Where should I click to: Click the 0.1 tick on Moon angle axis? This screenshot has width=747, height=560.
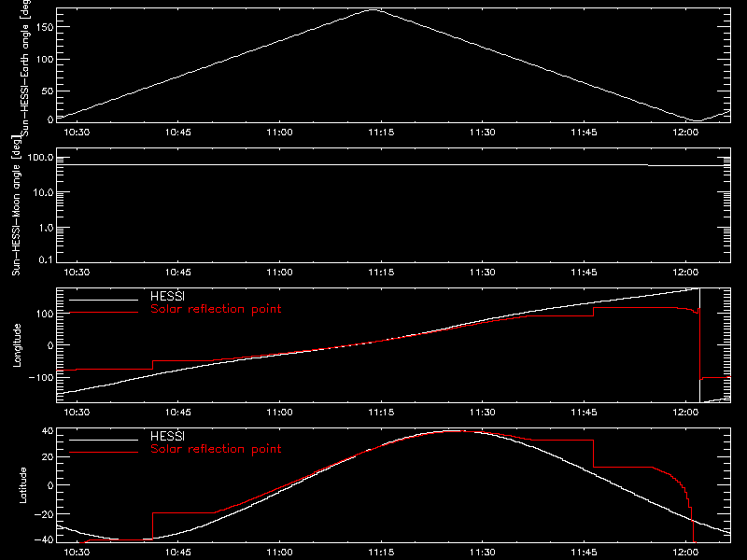point(46,260)
